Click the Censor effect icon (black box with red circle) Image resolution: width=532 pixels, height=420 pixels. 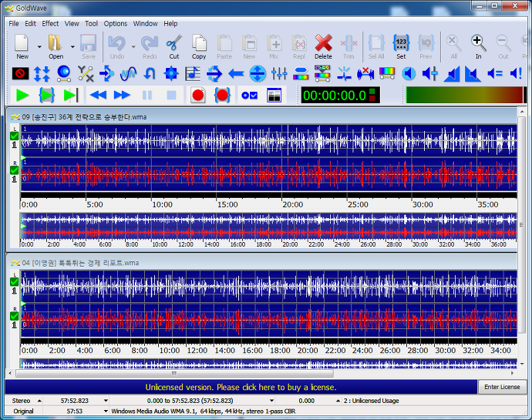click(x=20, y=73)
